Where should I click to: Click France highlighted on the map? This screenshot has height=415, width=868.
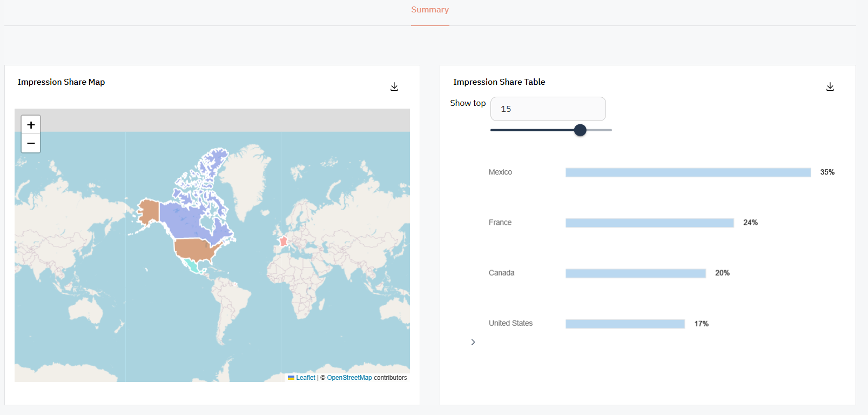pos(283,241)
